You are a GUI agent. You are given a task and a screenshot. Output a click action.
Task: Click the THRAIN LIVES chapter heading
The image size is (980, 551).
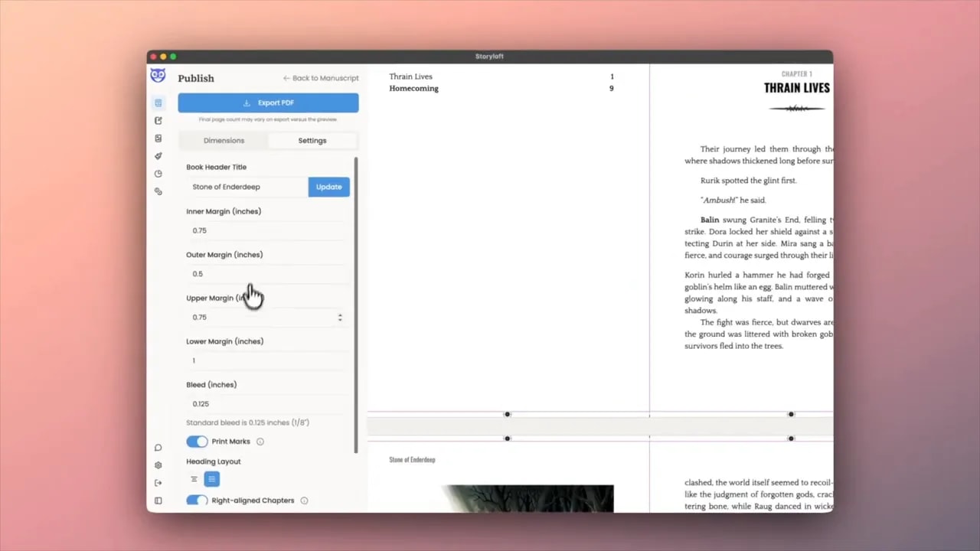tap(796, 88)
